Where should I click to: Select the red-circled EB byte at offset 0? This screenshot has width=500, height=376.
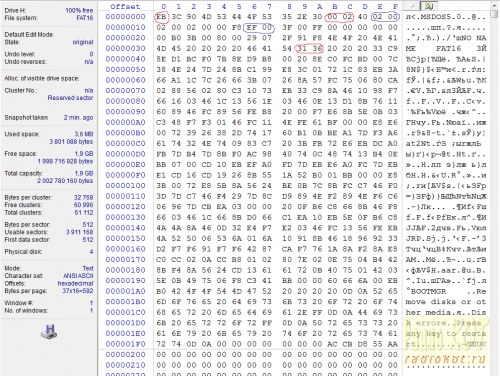click(x=161, y=17)
